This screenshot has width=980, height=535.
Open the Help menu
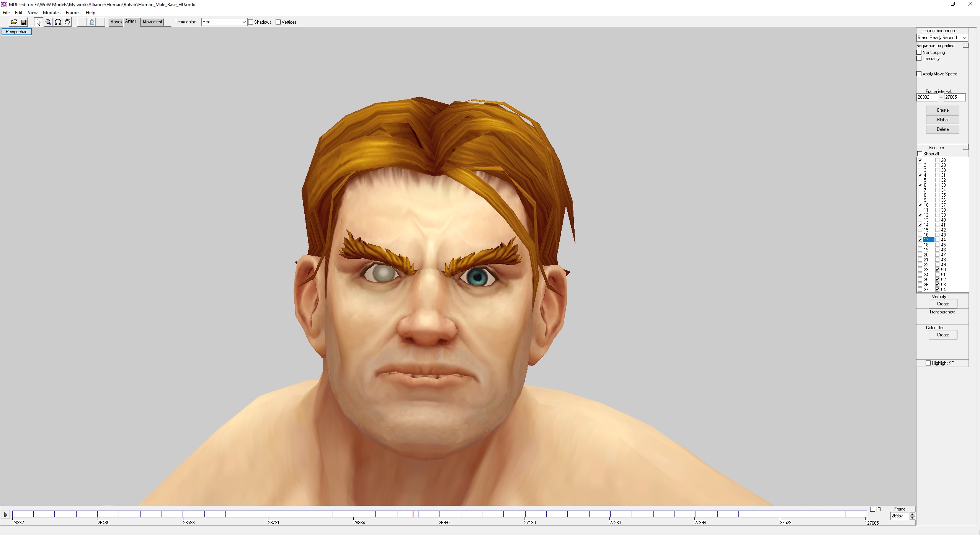click(x=91, y=13)
